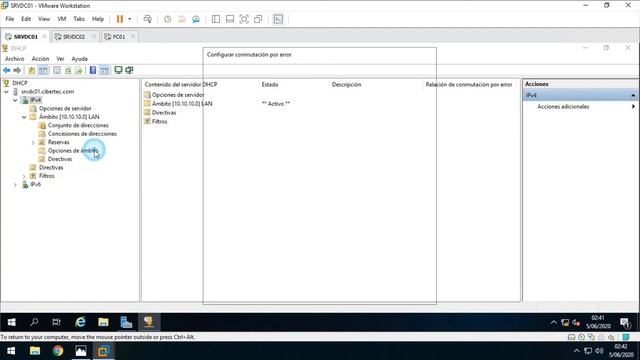Open help with the blue question mark icon
The width and height of the screenshot is (640, 360).
click(93, 70)
